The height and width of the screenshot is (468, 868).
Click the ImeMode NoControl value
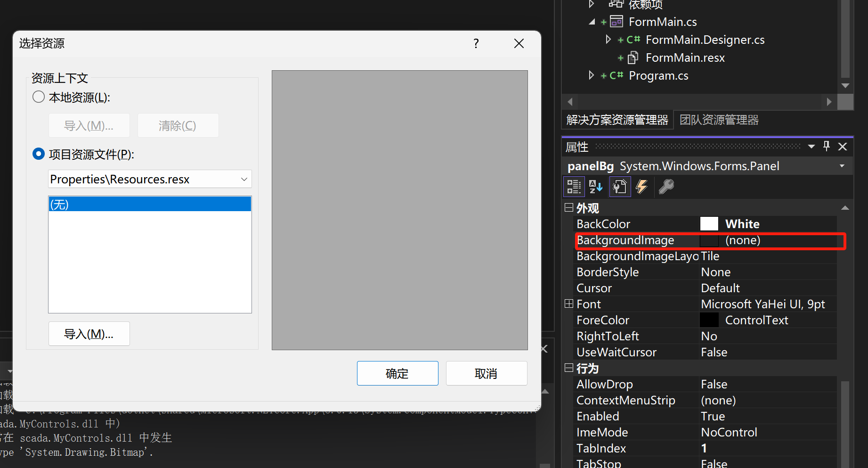[x=729, y=432]
